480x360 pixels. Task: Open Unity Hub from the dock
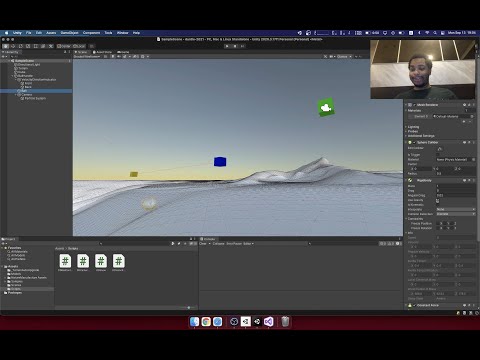(x=257, y=321)
